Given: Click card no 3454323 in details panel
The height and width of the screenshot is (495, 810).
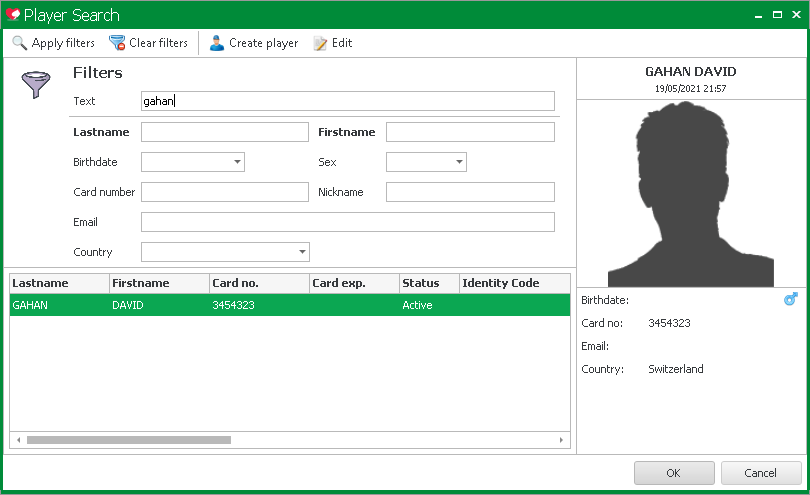Looking at the screenshot, I should (x=669, y=323).
